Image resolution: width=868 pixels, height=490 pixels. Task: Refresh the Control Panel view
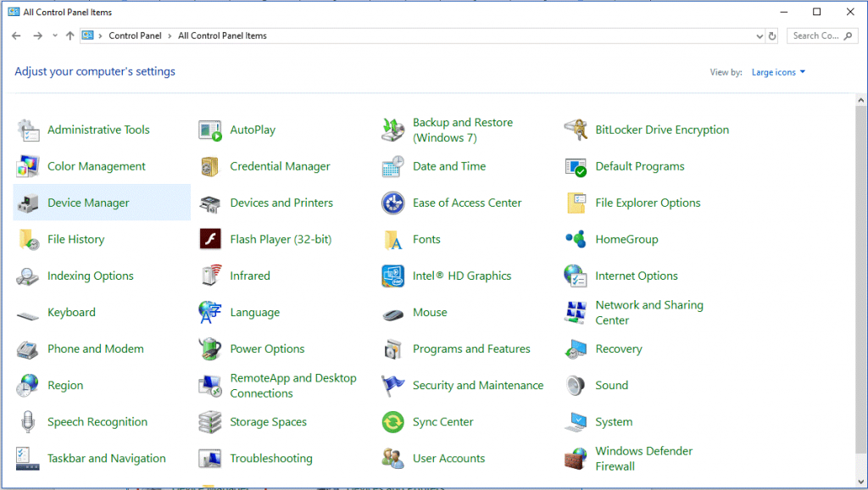[x=772, y=36]
